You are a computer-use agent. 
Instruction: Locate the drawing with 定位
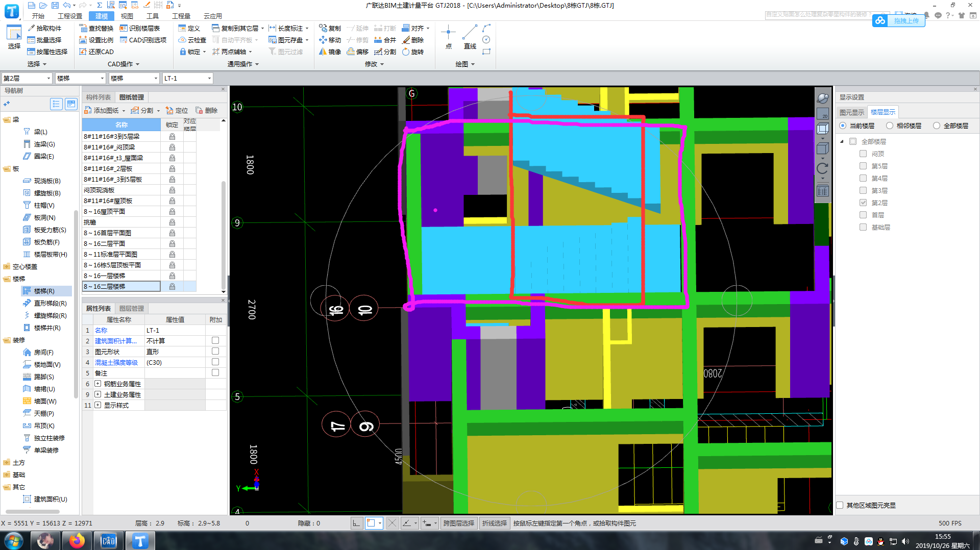(x=177, y=110)
